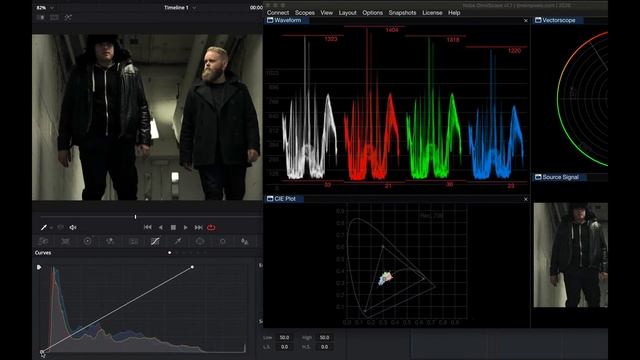Screen dimensions: 640x360
Task: Open the Color Match palette
Action: (65, 241)
